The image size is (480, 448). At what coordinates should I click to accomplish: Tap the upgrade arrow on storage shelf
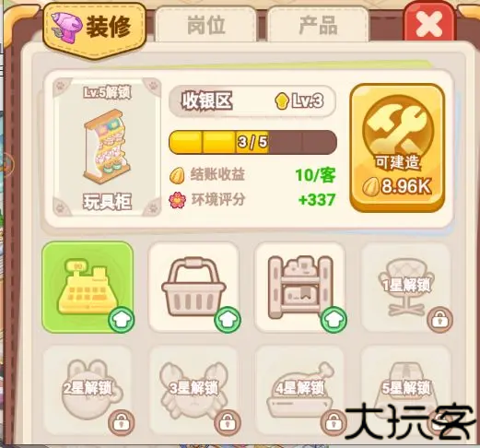point(334,320)
